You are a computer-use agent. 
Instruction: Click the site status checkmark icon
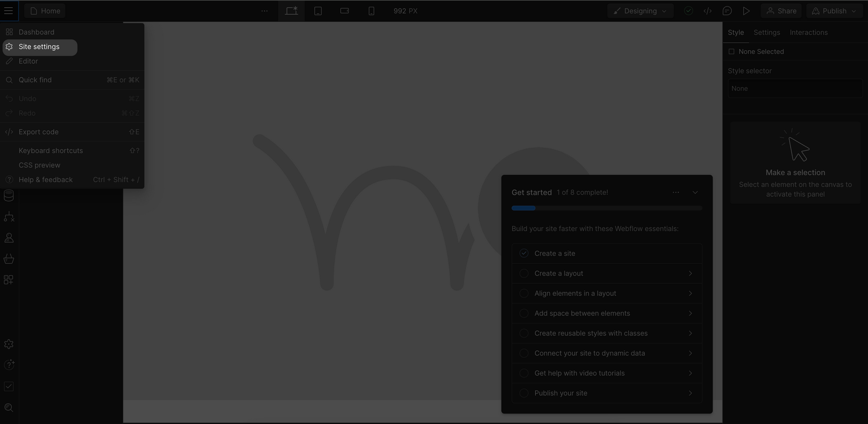tap(688, 11)
